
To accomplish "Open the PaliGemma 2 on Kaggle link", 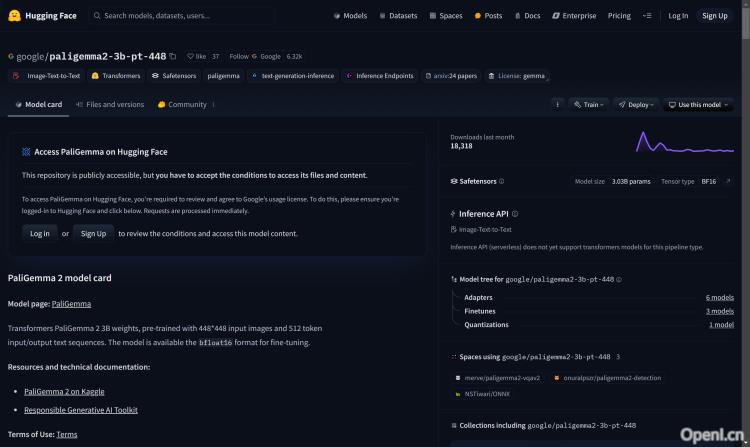I will 64,391.
